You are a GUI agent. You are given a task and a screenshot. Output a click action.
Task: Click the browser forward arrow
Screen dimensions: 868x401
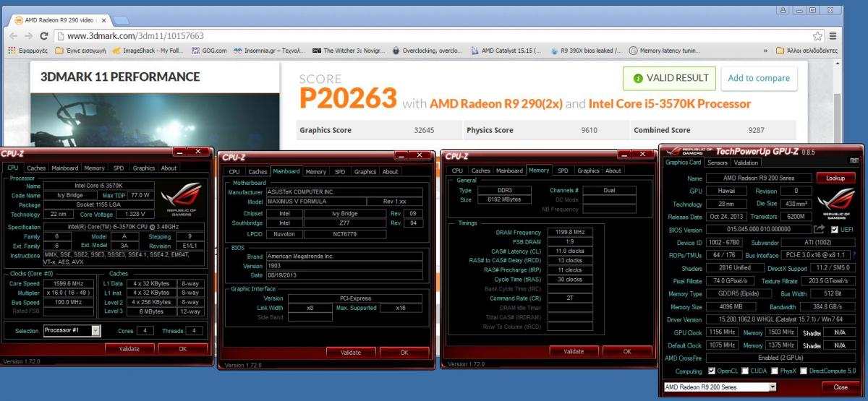(x=29, y=35)
